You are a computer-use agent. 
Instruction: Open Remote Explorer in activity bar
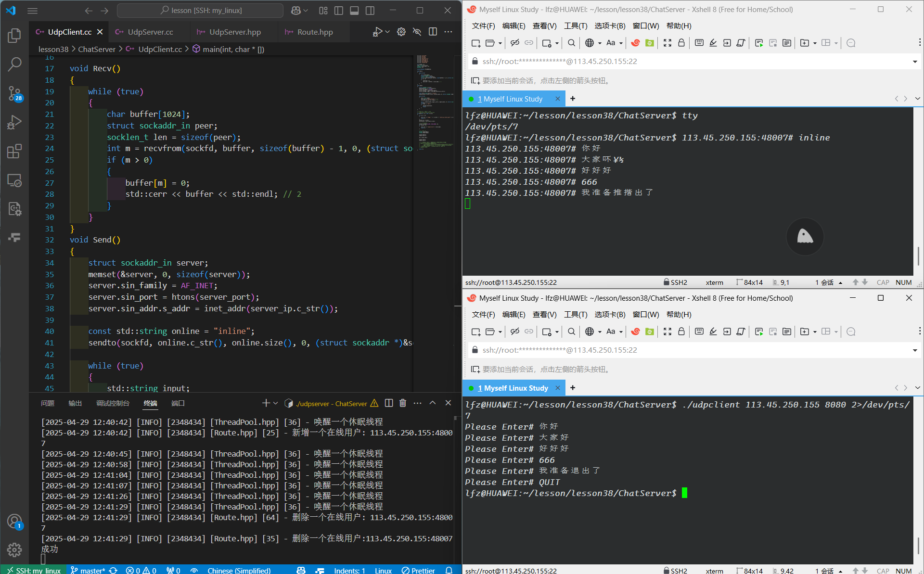(x=14, y=180)
